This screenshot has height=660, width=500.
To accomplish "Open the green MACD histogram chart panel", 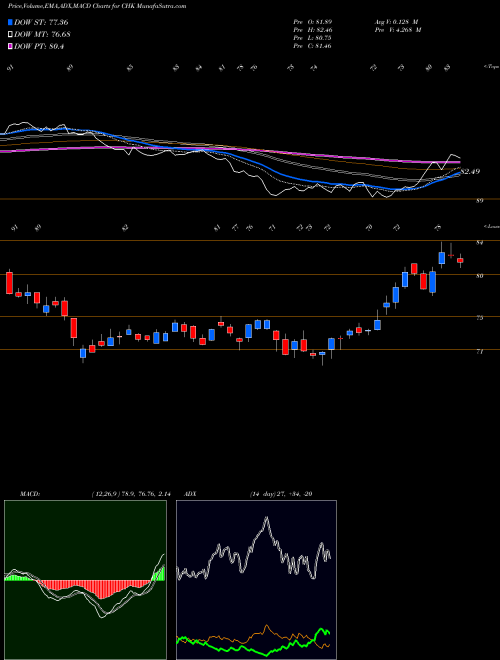I will [85, 580].
